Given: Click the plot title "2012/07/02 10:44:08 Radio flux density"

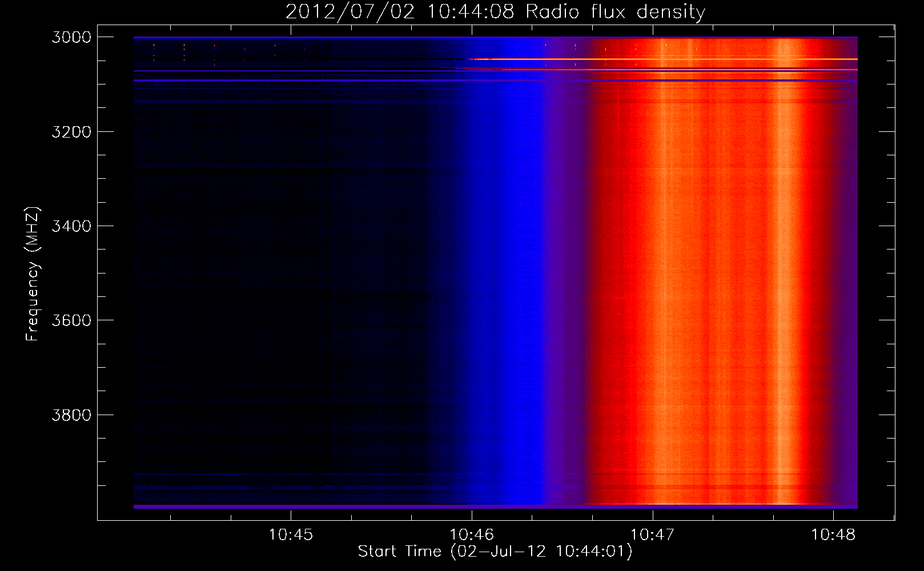Looking at the screenshot, I should [x=495, y=11].
